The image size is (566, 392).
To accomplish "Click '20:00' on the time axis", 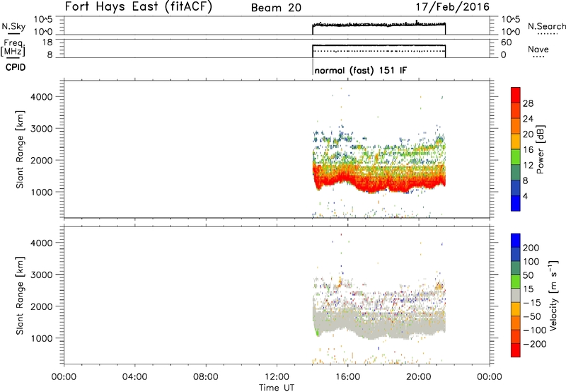I will click(418, 377).
